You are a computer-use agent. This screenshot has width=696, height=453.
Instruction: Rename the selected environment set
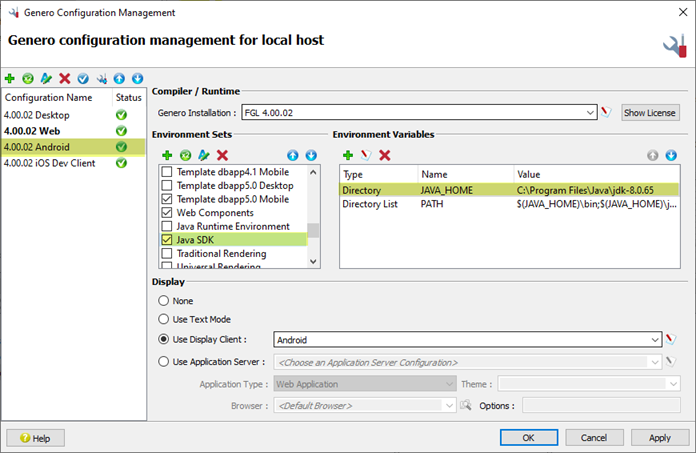pos(204,155)
